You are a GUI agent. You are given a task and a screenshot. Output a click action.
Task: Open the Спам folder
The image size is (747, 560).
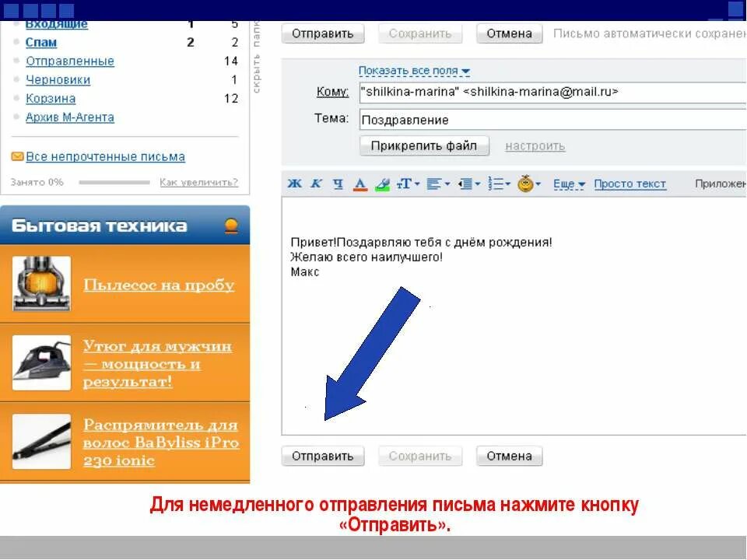pyautogui.click(x=41, y=42)
